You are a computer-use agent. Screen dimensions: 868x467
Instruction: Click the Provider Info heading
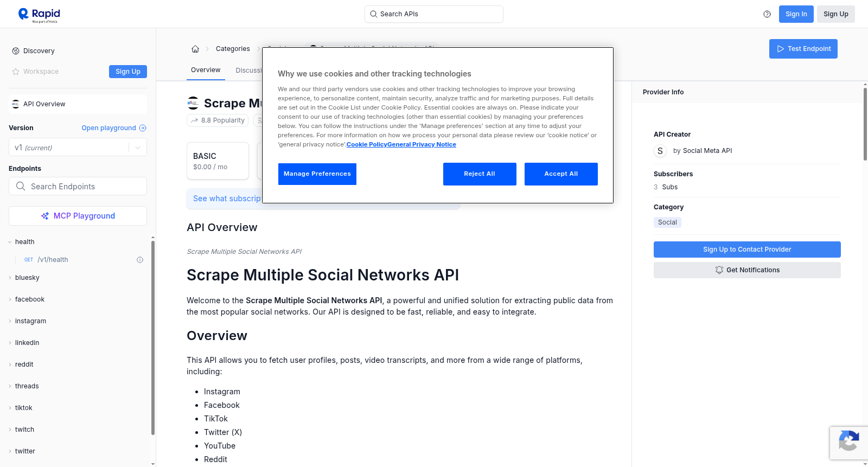coord(663,92)
